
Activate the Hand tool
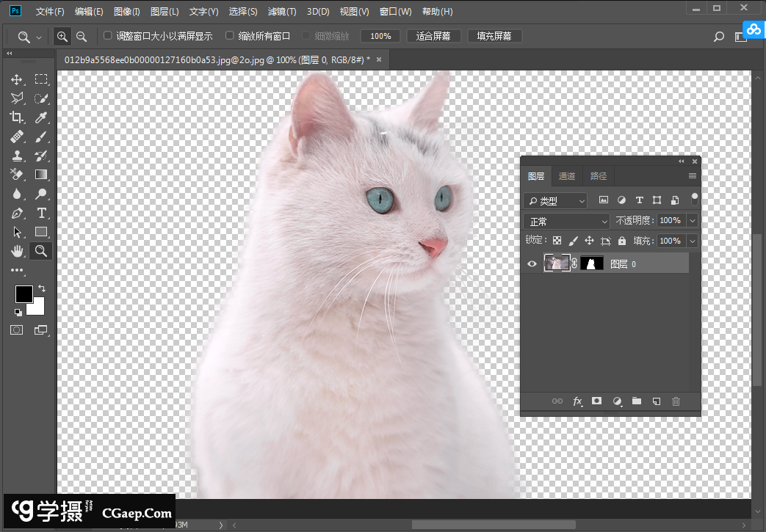[x=17, y=251]
